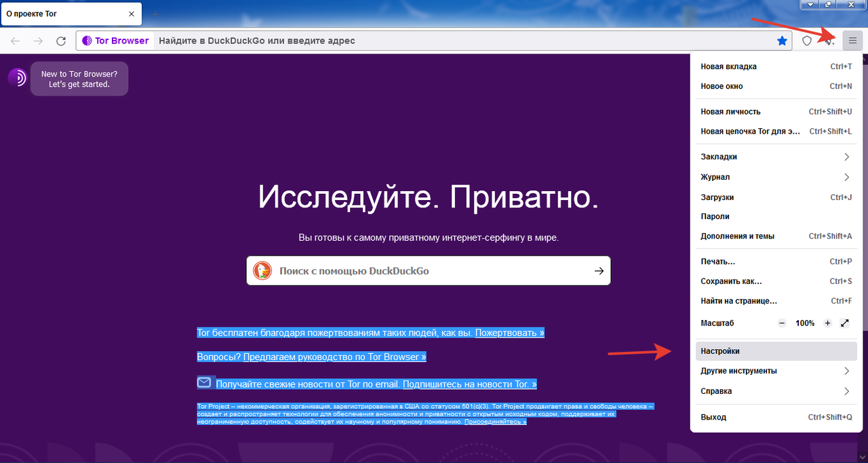Open a new tab with plus button
Viewport: 868px width, 463px height.
pos(155,14)
